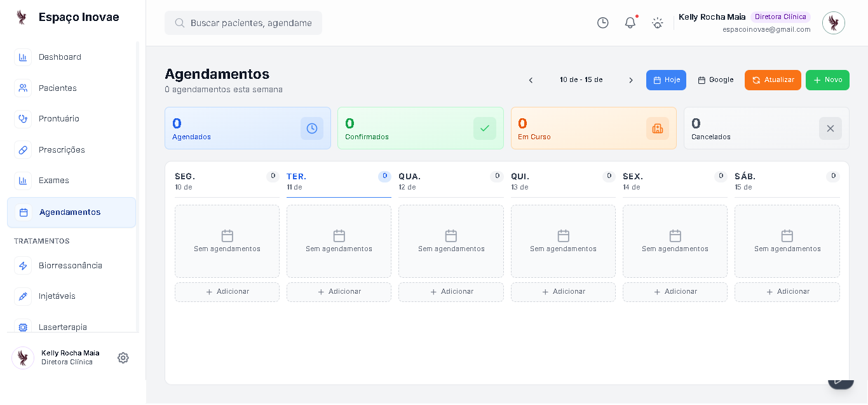Go to previous week with left arrow

(x=531, y=80)
